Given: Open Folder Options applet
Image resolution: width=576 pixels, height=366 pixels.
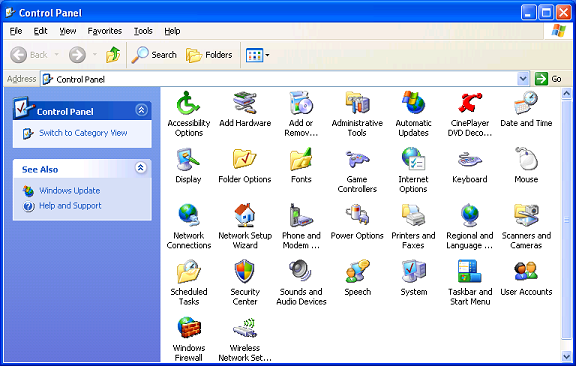Looking at the screenshot, I should (x=245, y=159).
